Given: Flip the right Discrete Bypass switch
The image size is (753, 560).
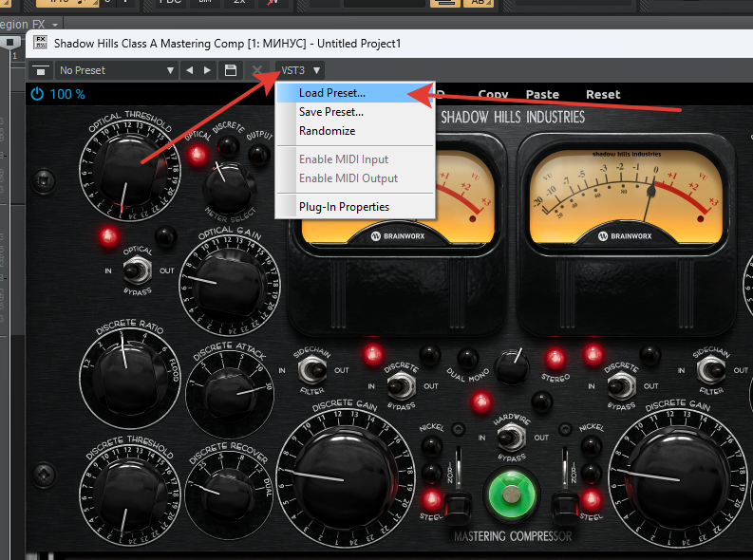Looking at the screenshot, I should pos(621,385).
